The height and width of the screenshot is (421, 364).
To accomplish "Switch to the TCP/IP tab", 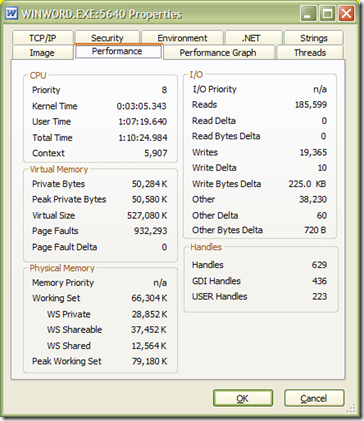I will 43,38.
